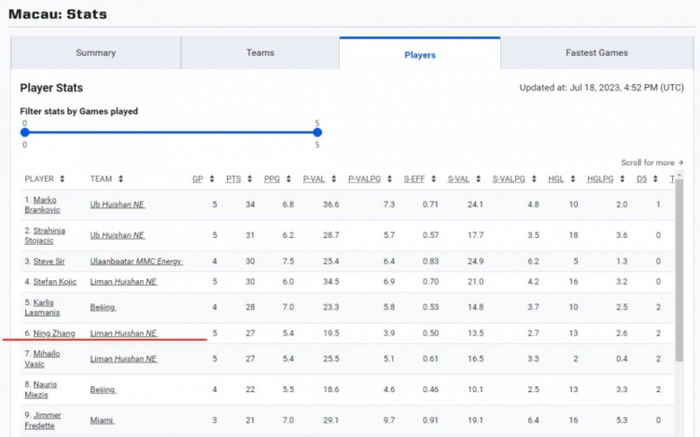Click the P-VAL column header label
Viewport: 700px width, 437px height.
314,179
